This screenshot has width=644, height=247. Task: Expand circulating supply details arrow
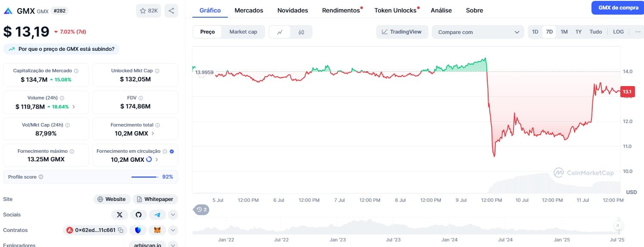tap(156, 160)
